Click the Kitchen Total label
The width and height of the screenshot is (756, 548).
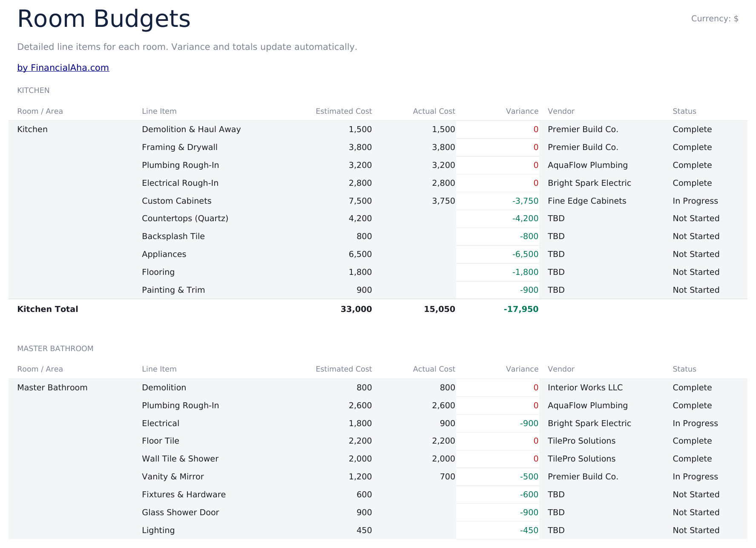48,309
